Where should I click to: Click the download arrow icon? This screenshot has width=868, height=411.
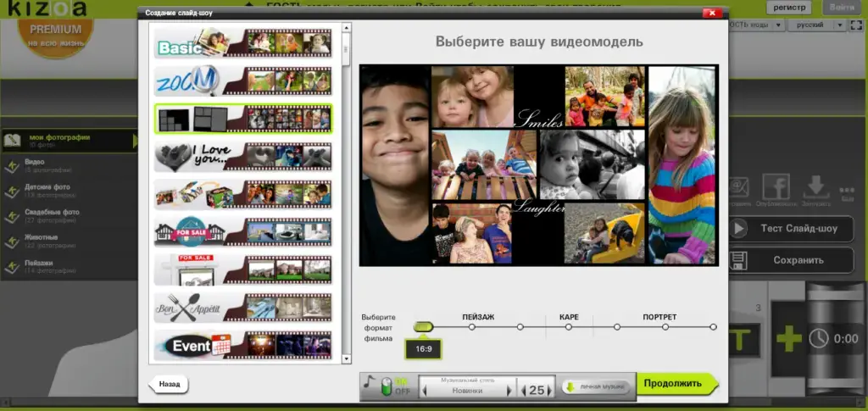pyautogui.click(x=816, y=186)
